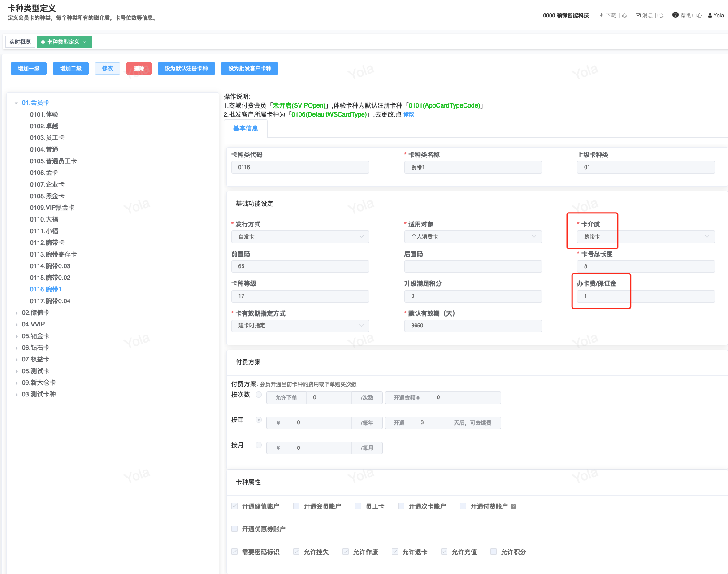Image resolution: width=728 pixels, height=574 pixels.
Task: Close the 卡种类型定义 tab
Action: [x=85, y=42]
